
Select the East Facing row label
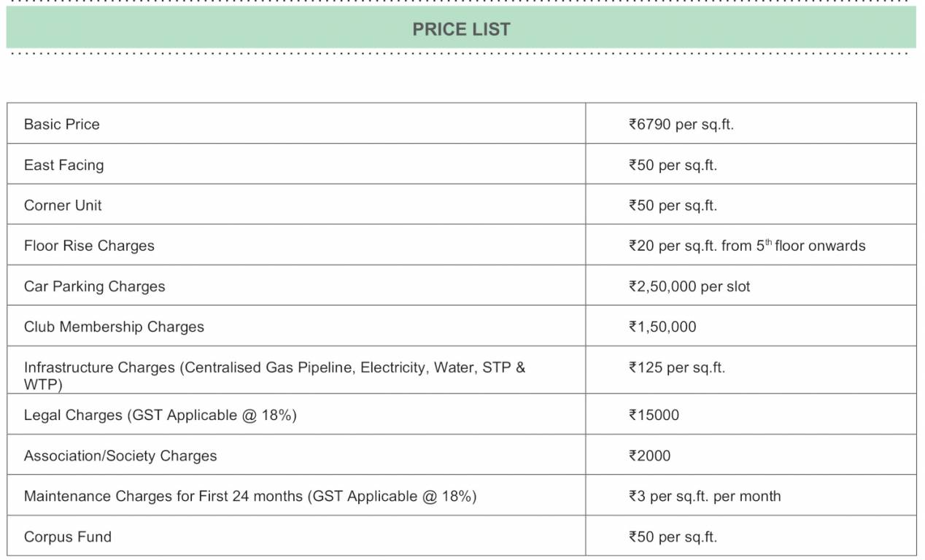(x=64, y=165)
